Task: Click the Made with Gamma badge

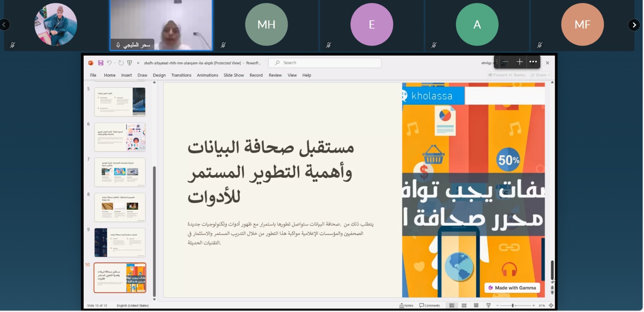Action: pos(512,288)
